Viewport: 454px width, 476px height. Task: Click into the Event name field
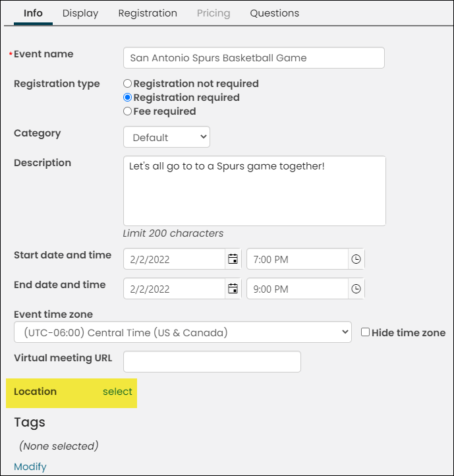(x=254, y=57)
